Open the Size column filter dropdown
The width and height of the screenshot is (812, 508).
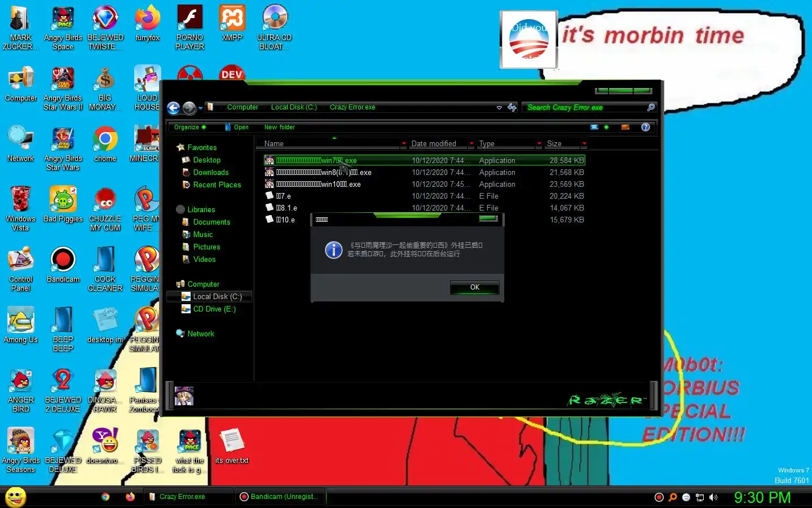pos(584,144)
